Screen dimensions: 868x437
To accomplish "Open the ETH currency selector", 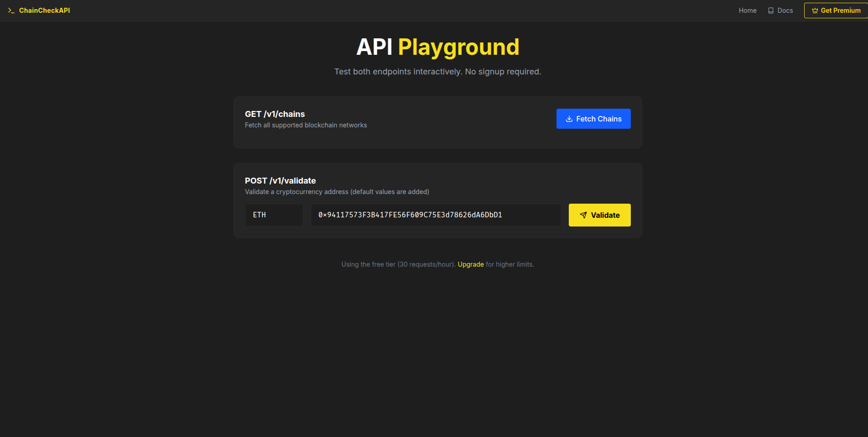I will coord(274,215).
